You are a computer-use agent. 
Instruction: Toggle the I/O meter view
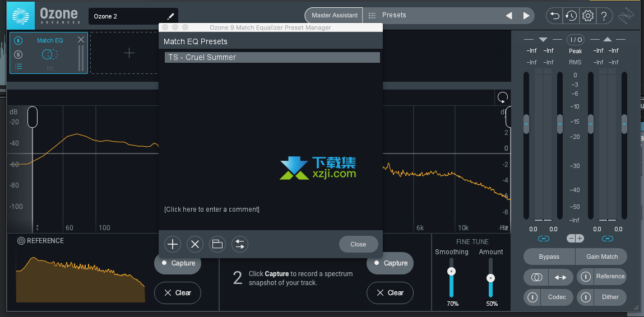pyautogui.click(x=576, y=40)
